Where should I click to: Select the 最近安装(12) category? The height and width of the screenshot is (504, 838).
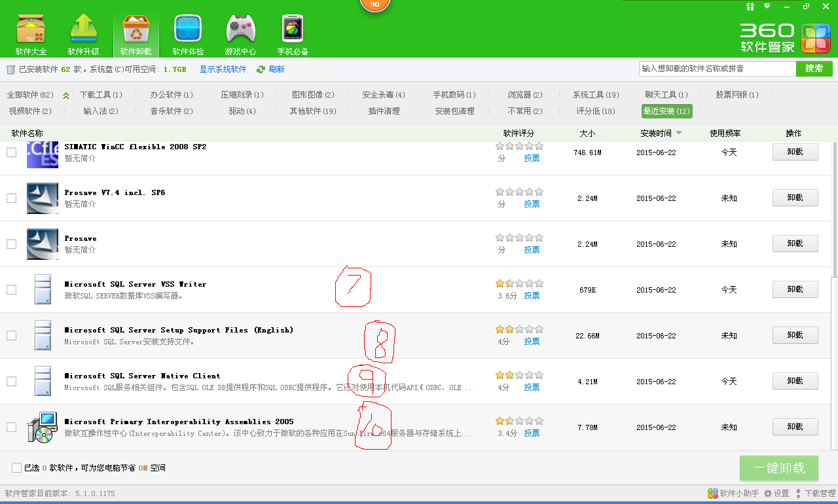(666, 111)
